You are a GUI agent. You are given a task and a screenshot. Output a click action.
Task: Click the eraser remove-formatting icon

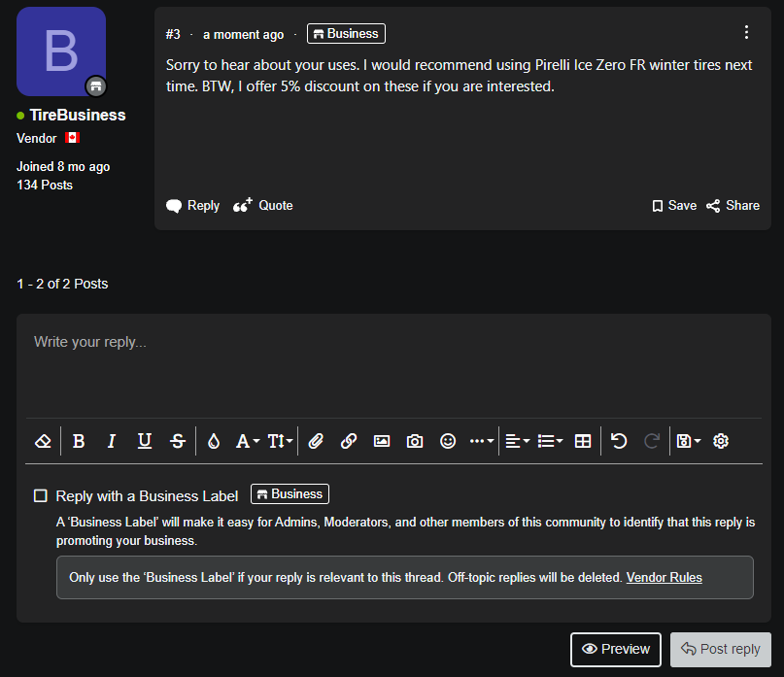(43, 441)
